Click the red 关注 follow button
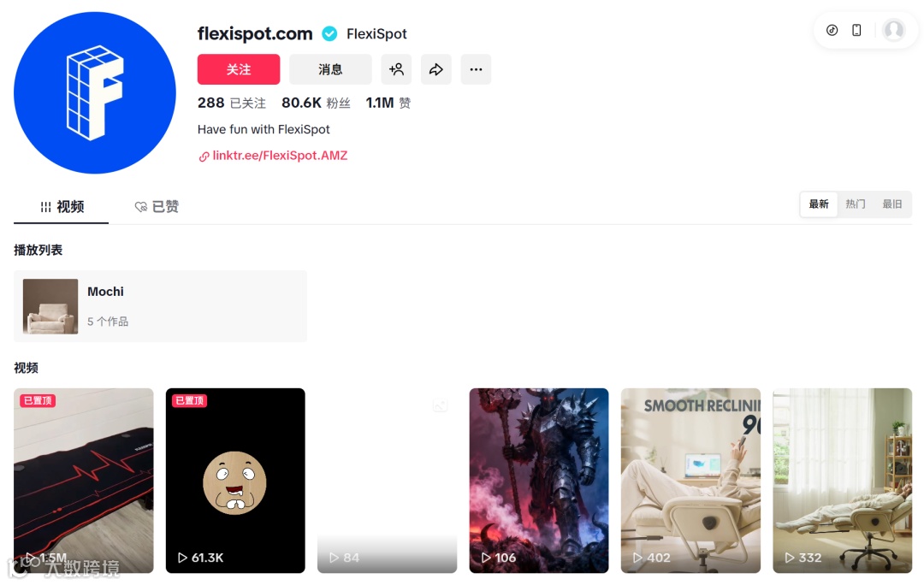Image resolution: width=924 pixels, height=585 pixels. tap(239, 69)
